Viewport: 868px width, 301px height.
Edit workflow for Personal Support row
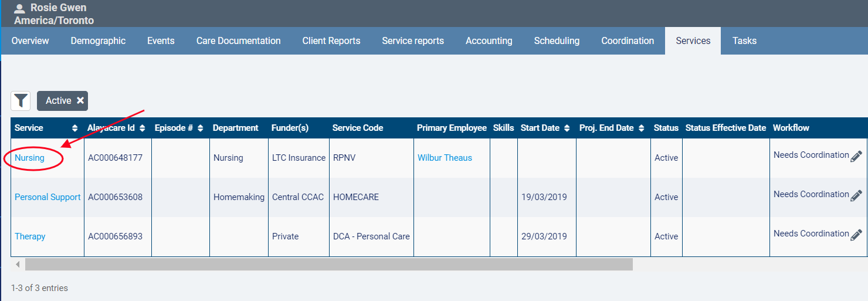pyautogui.click(x=856, y=195)
